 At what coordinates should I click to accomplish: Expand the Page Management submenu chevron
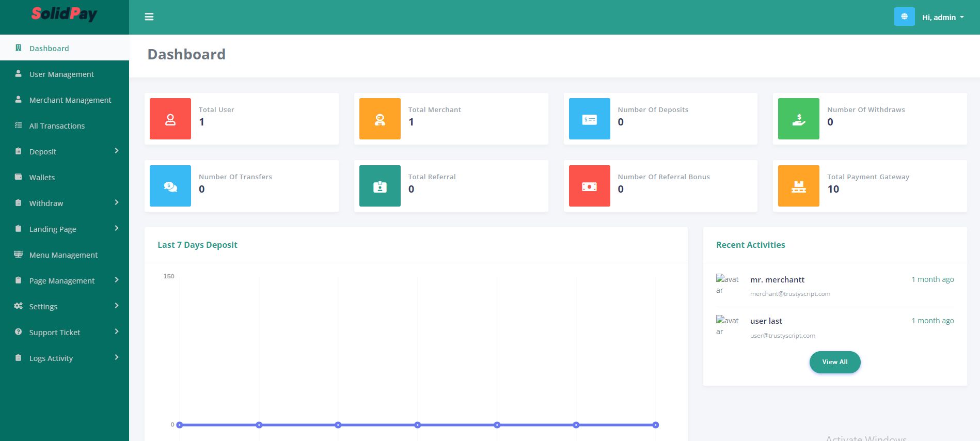pos(117,280)
